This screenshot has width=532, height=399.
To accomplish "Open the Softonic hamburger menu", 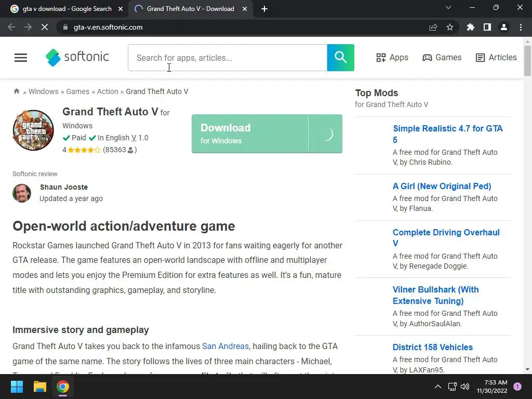I will click(x=21, y=58).
